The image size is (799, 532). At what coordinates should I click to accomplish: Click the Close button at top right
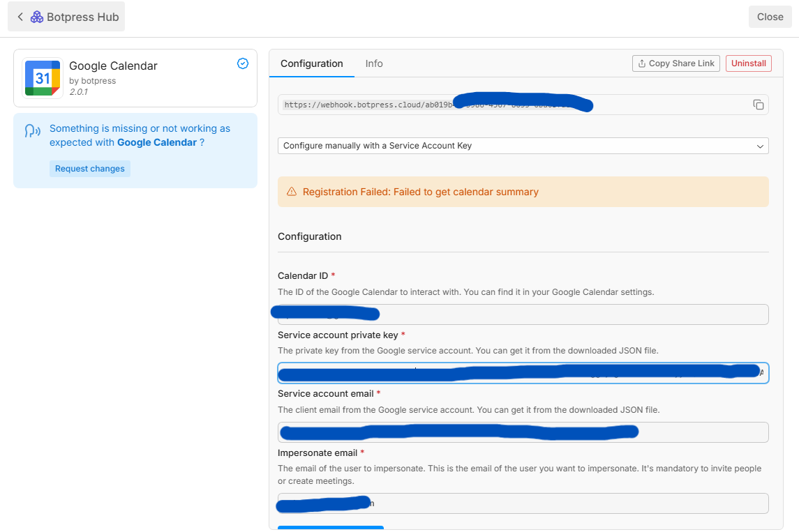coord(770,17)
